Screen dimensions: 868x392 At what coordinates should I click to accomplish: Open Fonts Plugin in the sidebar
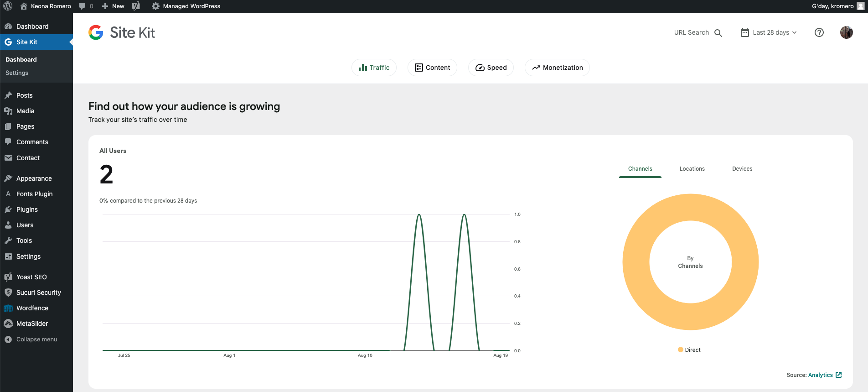[x=36, y=194]
